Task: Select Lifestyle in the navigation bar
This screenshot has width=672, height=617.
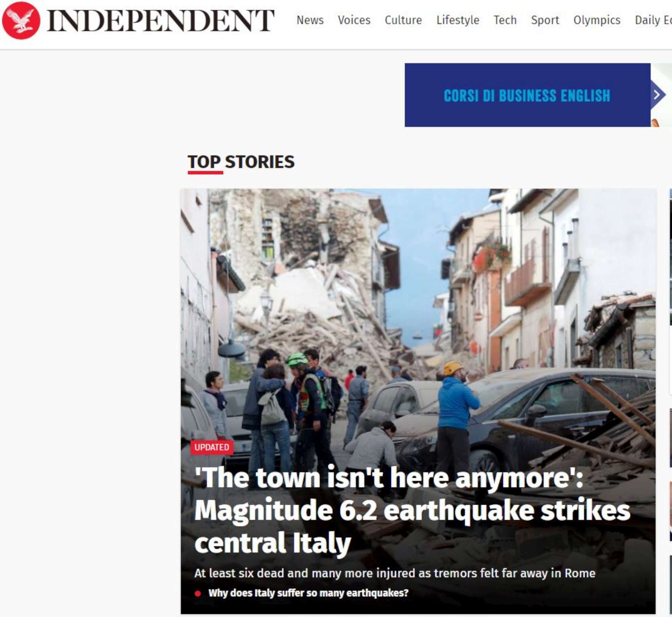Action: coord(458,20)
